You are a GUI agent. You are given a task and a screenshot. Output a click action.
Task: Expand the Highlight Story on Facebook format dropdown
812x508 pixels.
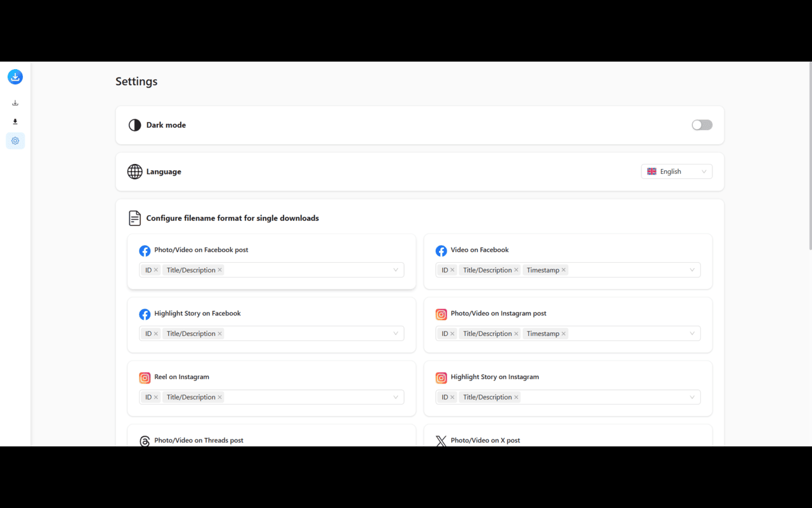(395, 333)
